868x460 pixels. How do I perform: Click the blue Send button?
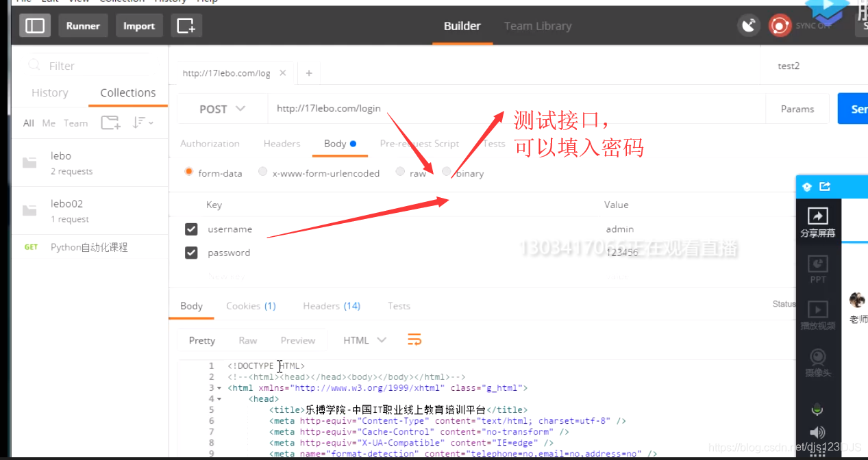(853, 109)
